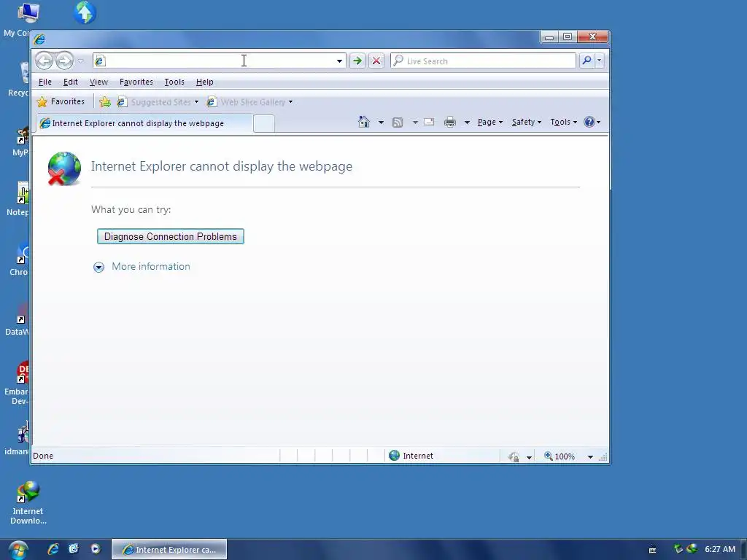The height and width of the screenshot is (560, 747).
Task: Click the Done status bar text
Action: pyautogui.click(x=43, y=456)
